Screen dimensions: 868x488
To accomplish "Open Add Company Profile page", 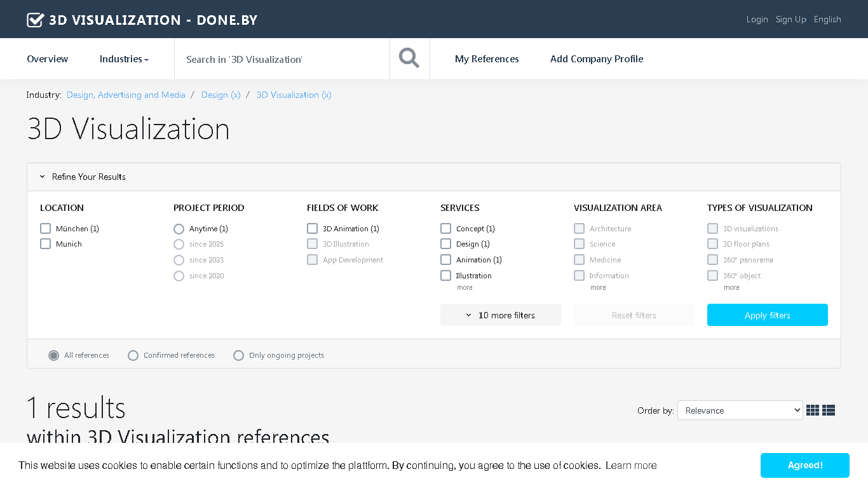I will tap(597, 58).
